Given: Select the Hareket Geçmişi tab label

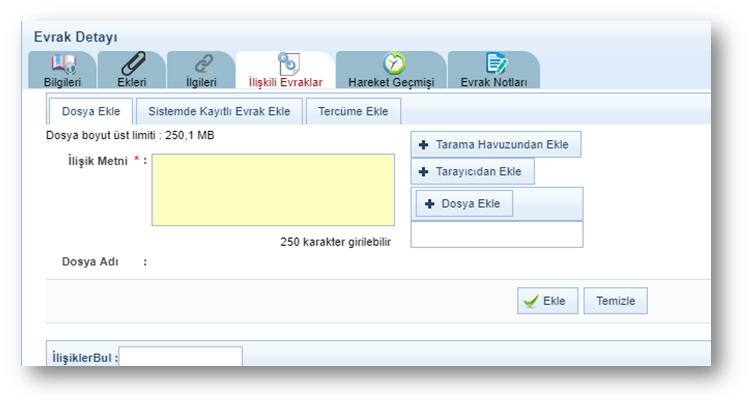Looking at the screenshot, I should (391, 83).
